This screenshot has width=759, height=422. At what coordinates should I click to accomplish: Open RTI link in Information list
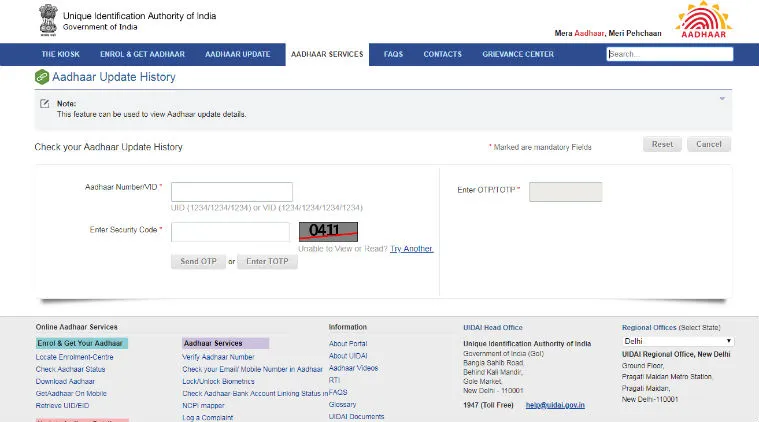point(334,380)
